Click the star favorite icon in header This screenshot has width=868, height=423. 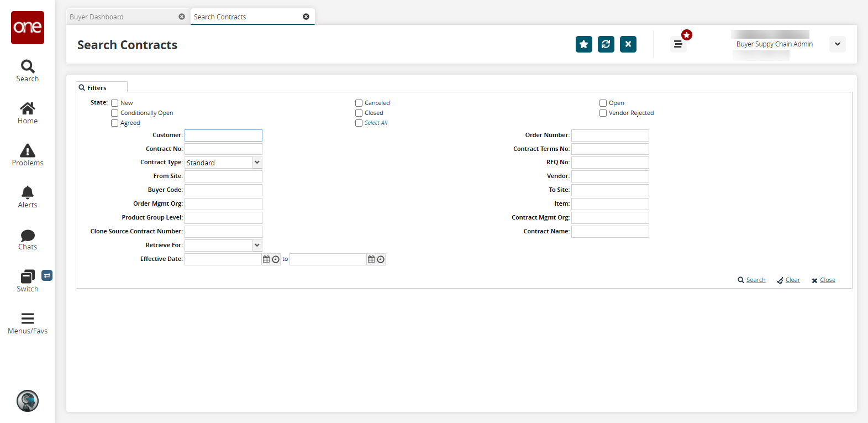tap(583, 44)
